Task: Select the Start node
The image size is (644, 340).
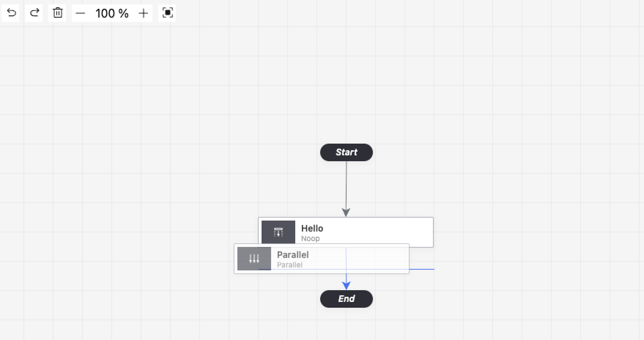Action: point(346,152)
